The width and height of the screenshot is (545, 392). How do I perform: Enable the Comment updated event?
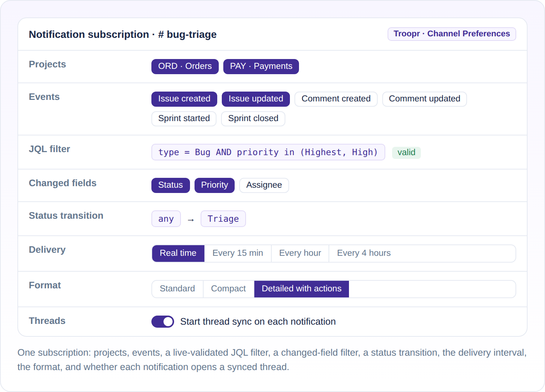424,99
